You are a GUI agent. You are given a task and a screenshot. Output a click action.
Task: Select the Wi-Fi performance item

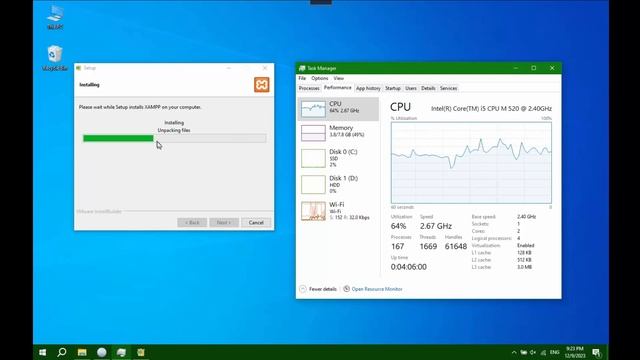(338, 211)
